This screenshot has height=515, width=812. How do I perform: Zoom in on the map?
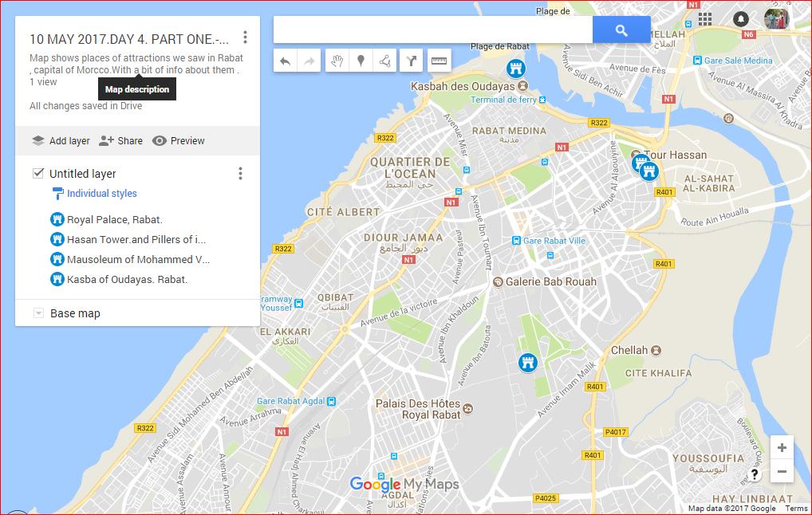pyautogui.click(x=782, y=447)
